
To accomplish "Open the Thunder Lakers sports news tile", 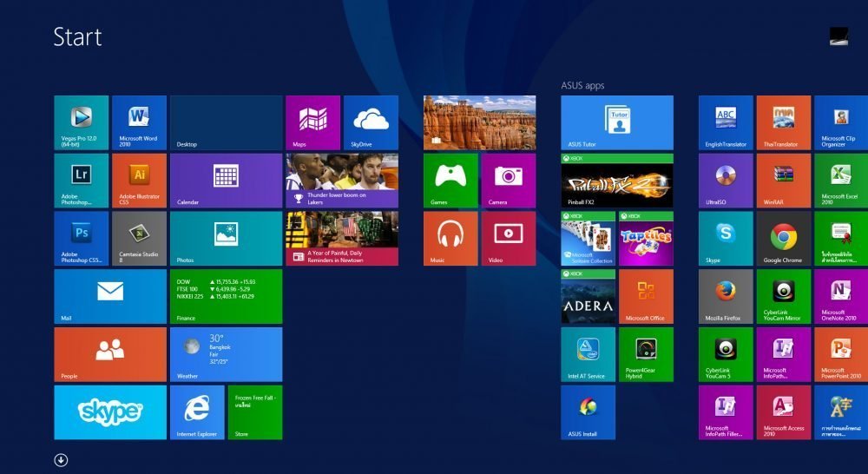I will point(342,181).
